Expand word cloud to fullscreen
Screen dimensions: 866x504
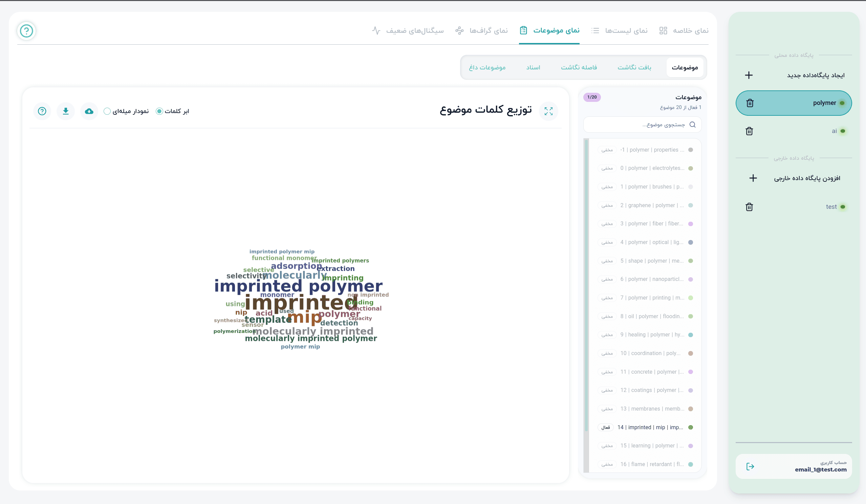(548, 111)
